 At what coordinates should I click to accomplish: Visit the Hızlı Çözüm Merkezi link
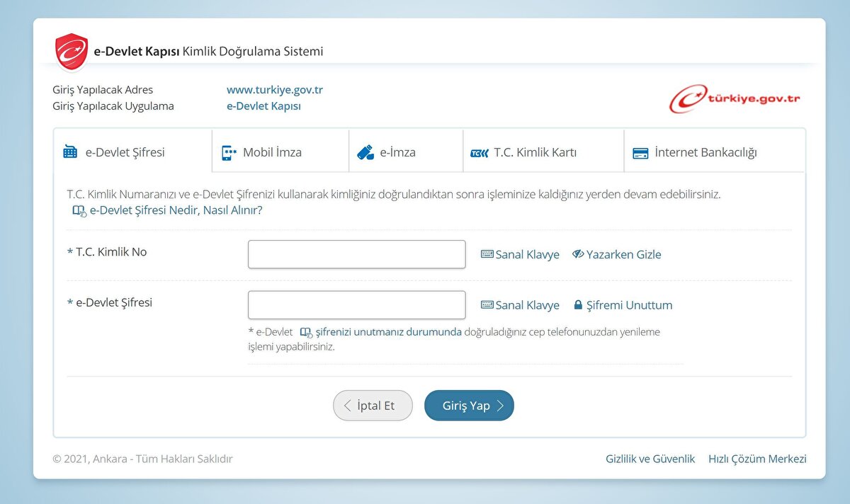pyautogui.click(x=757, y=459)
